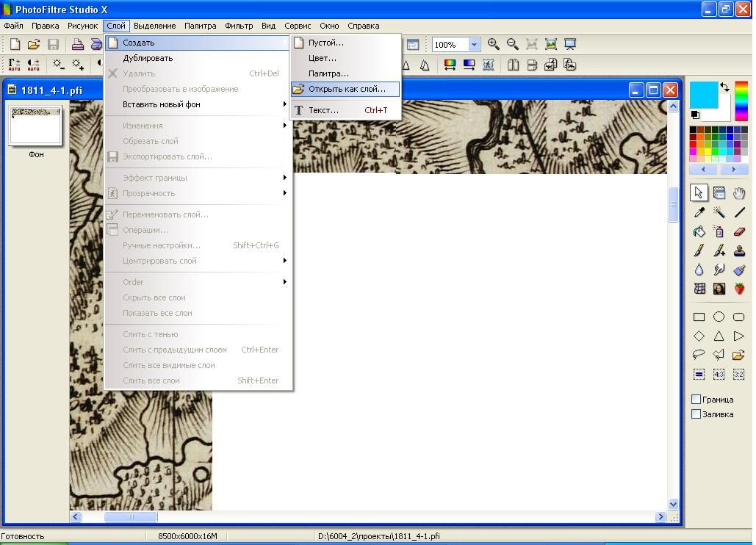Open the Фильтр menu

239,26
